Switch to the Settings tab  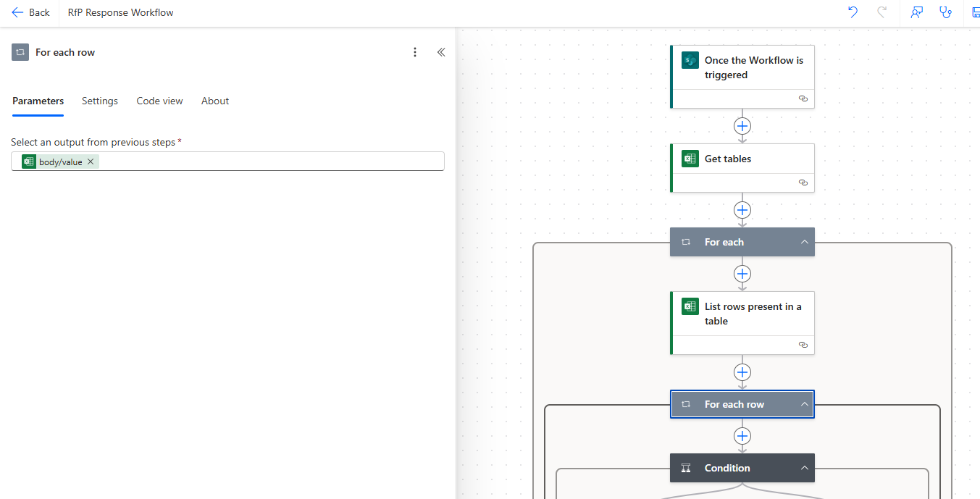pos(100,101)
